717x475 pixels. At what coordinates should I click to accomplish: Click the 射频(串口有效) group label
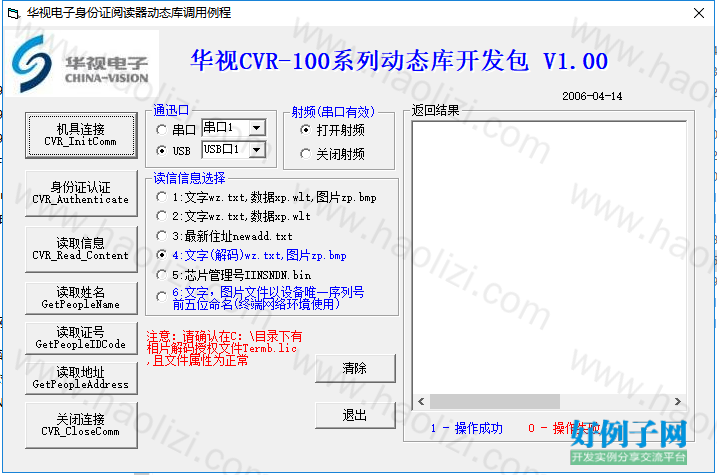tap(333, 112)
